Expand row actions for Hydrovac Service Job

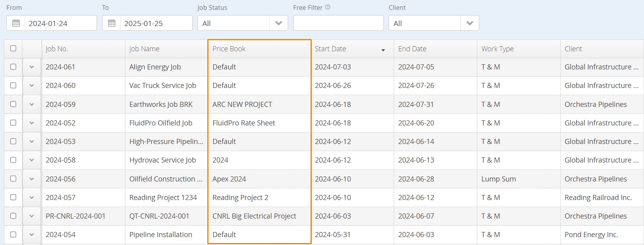(32, 160)
